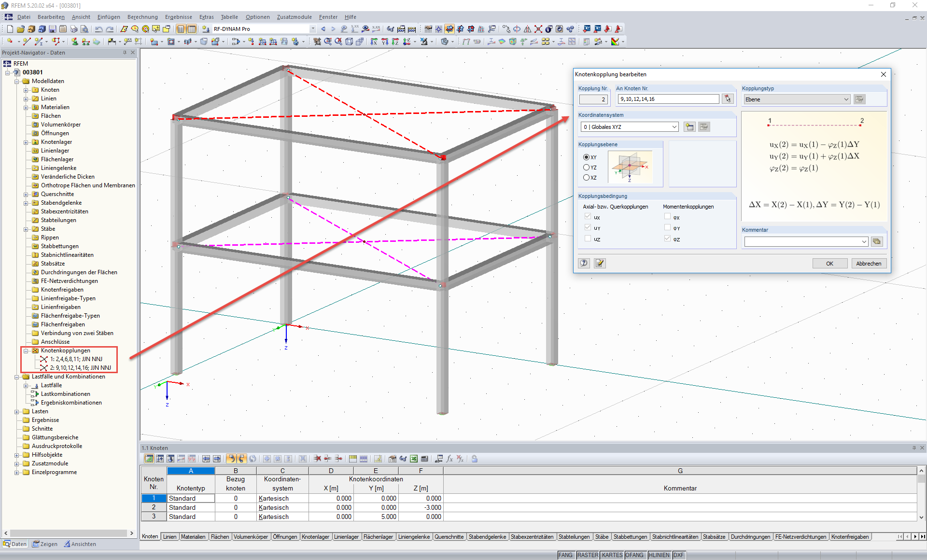
Task: Click the An Knoten Nr. input field
Action: 668,99
